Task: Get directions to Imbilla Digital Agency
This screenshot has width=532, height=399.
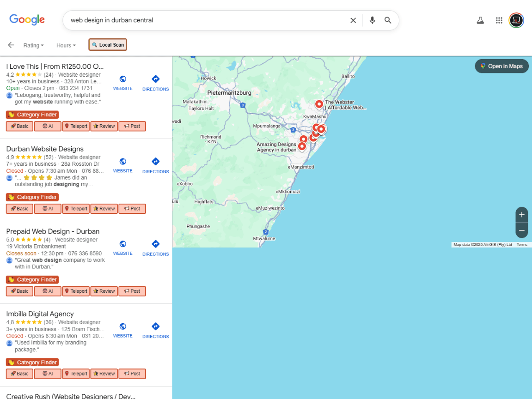Action: (155, 331)
